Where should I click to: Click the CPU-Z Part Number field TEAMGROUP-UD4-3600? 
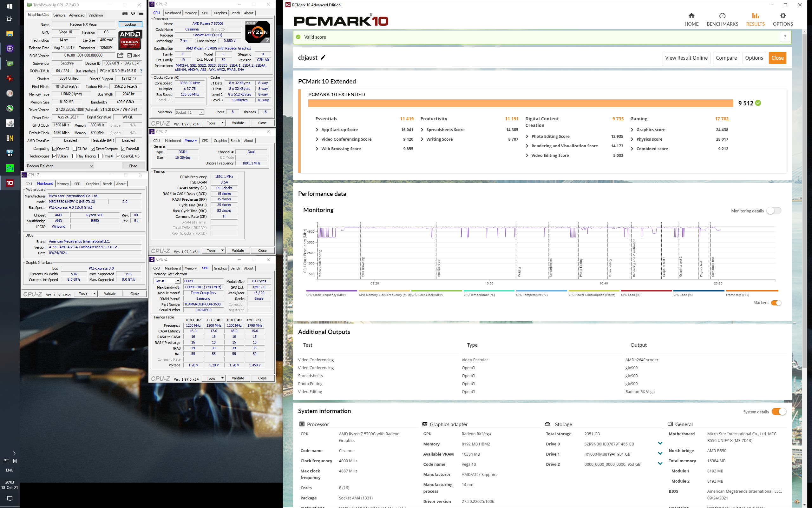pyautogui.click(x=203, y=304)
